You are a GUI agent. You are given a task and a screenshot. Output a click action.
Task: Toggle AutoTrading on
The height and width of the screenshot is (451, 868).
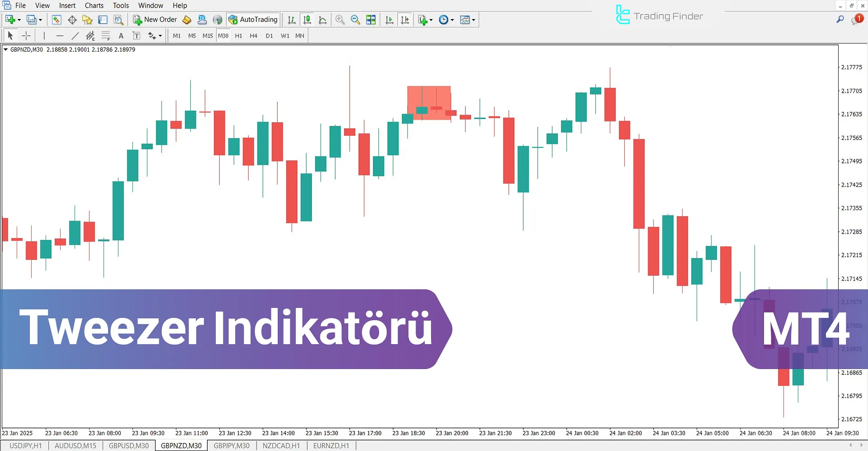coord(253,19)
